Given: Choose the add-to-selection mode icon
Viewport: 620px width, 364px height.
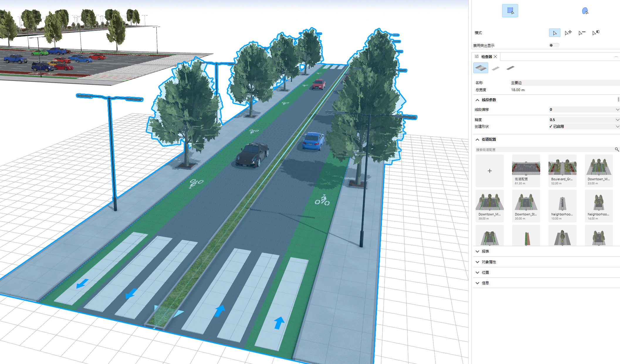Looking at the screenshot, I should (x=568, y=33).
